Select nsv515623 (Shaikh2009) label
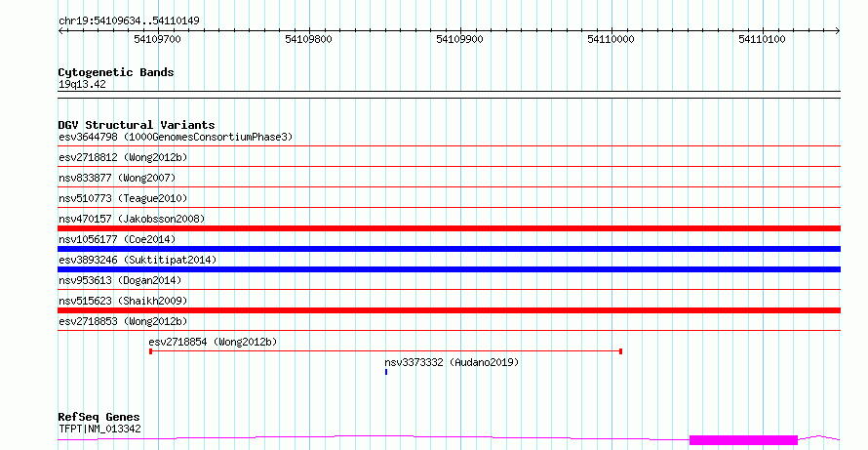 click(123, 301)
